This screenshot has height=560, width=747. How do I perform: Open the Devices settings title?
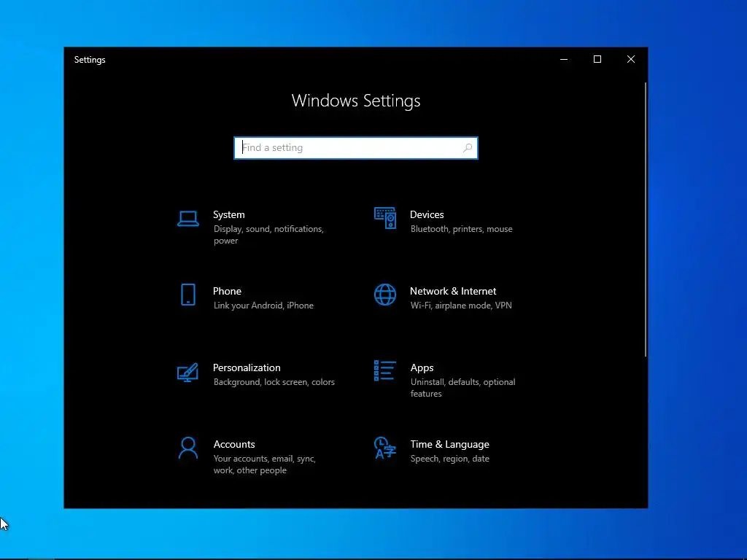[x=427, y=215]
